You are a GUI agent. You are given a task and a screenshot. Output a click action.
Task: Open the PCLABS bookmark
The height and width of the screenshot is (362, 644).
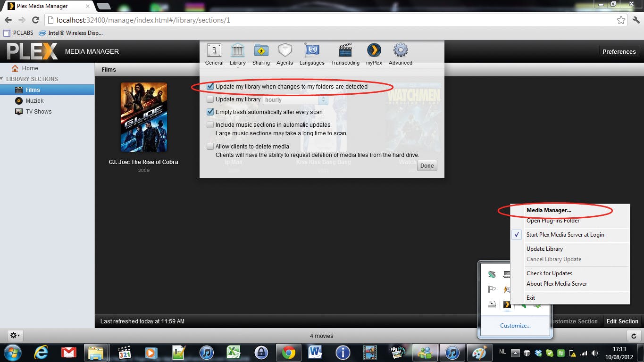click(18, 33)
